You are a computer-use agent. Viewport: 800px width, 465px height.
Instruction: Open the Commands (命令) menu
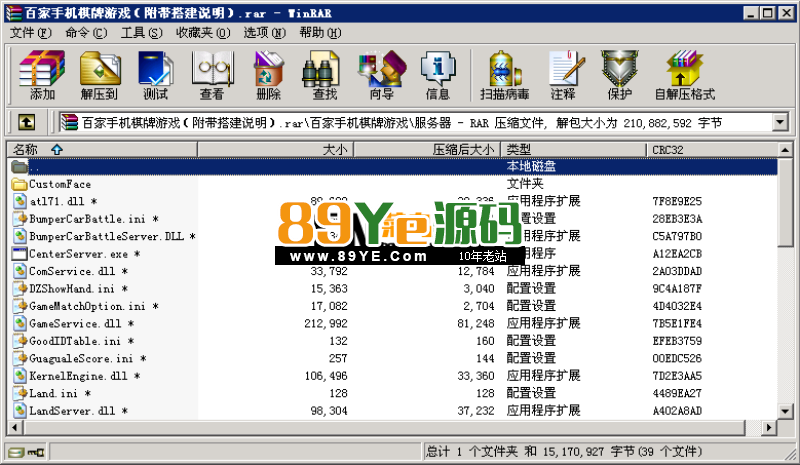pyautogui.click(x=86, y=33)
